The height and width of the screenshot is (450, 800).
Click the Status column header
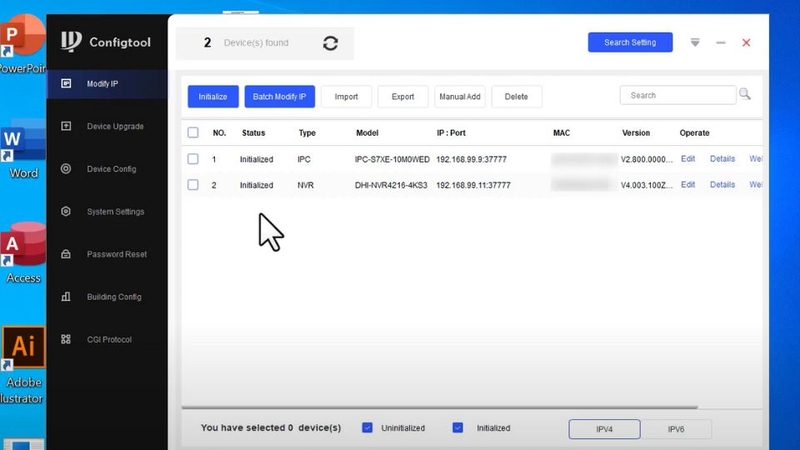coord(254,133)
